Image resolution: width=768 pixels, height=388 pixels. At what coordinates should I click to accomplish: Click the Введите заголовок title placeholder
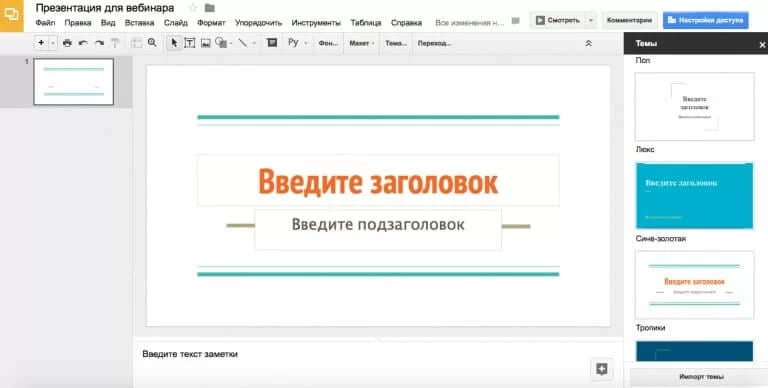[378, 180]
